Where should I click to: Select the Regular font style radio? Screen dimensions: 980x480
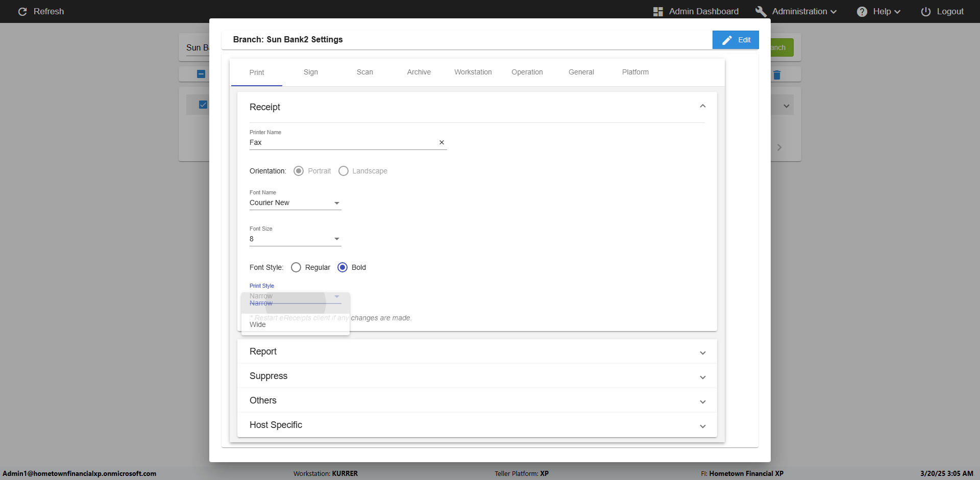coord(296,267)
